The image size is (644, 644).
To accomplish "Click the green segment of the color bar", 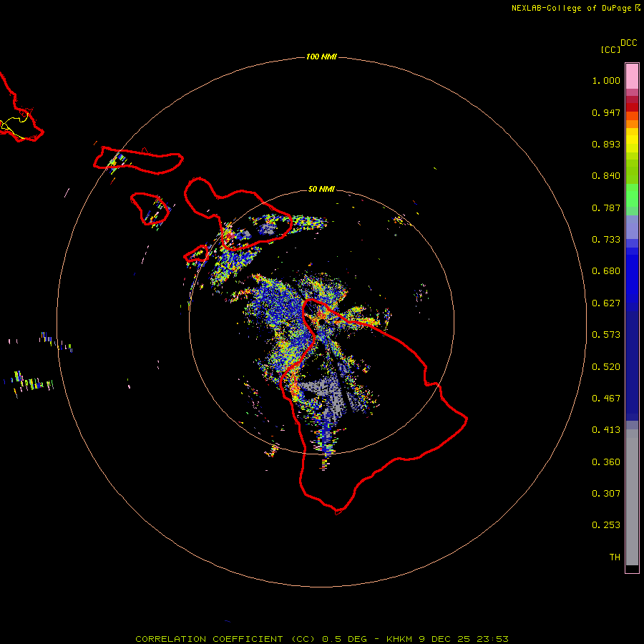I will 632,195.
